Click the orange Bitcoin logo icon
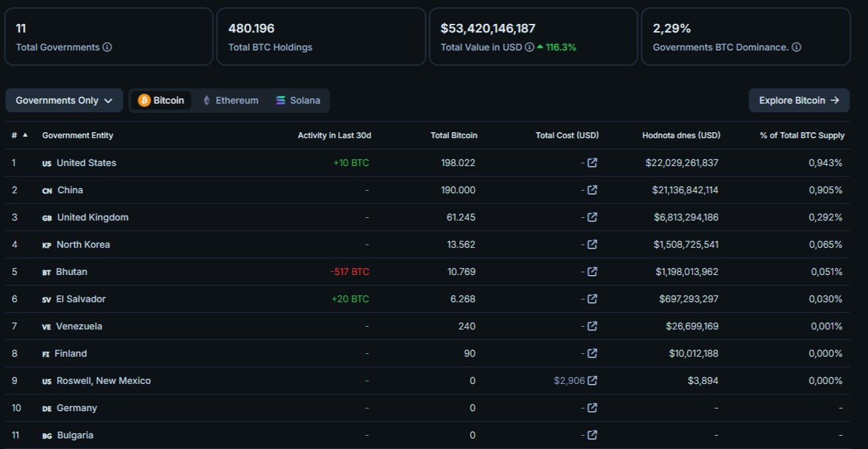868x449 pixels. point(144,100)
